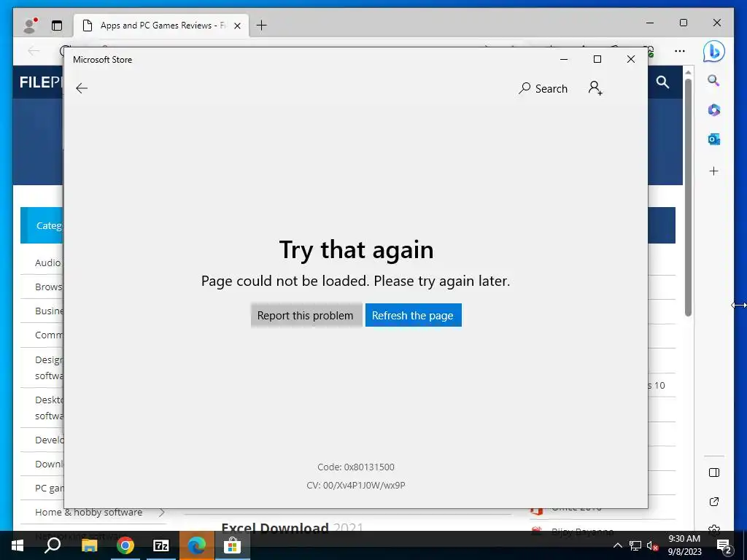Image resolution: width=747 pixels, height=560 pixels.
Task: Open Outlook sidebar icon
Action: (713, 139)
